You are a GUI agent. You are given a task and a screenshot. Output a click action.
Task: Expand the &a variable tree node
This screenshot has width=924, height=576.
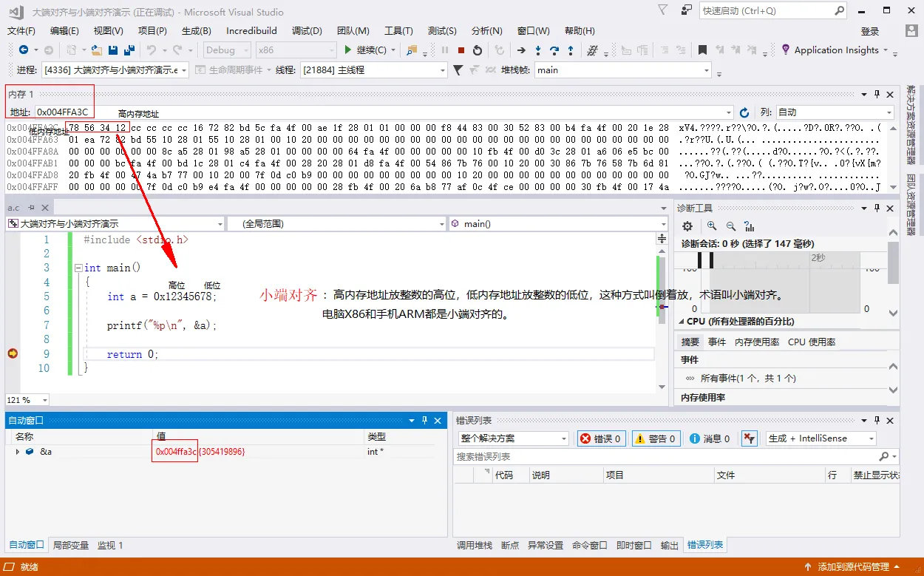pyautogui.click(x=18, y=452)
